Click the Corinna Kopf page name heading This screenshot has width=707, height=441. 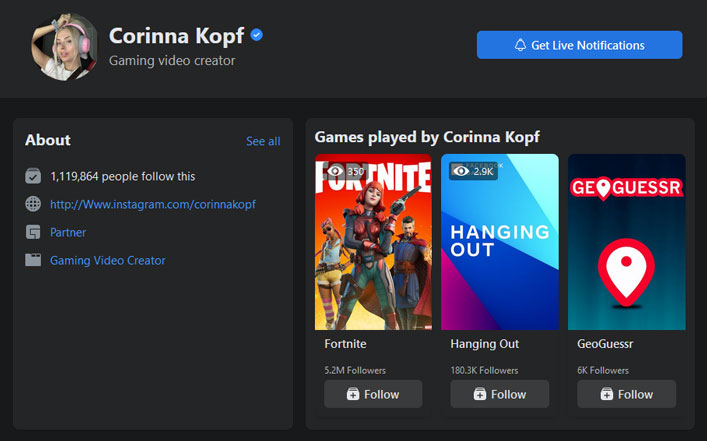[x=177, y=36]
